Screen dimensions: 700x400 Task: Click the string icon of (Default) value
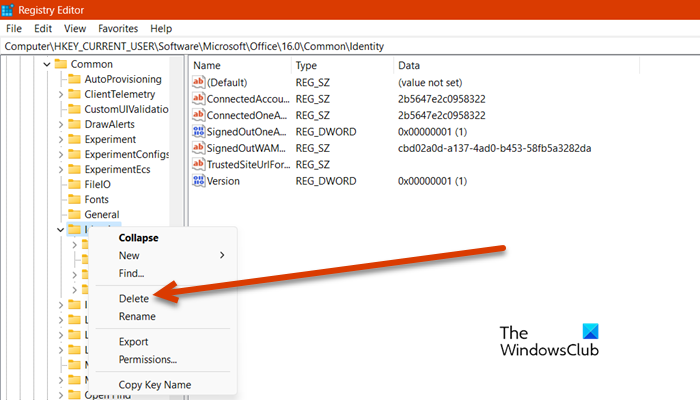pyautogui.click(x=198, y=82)
